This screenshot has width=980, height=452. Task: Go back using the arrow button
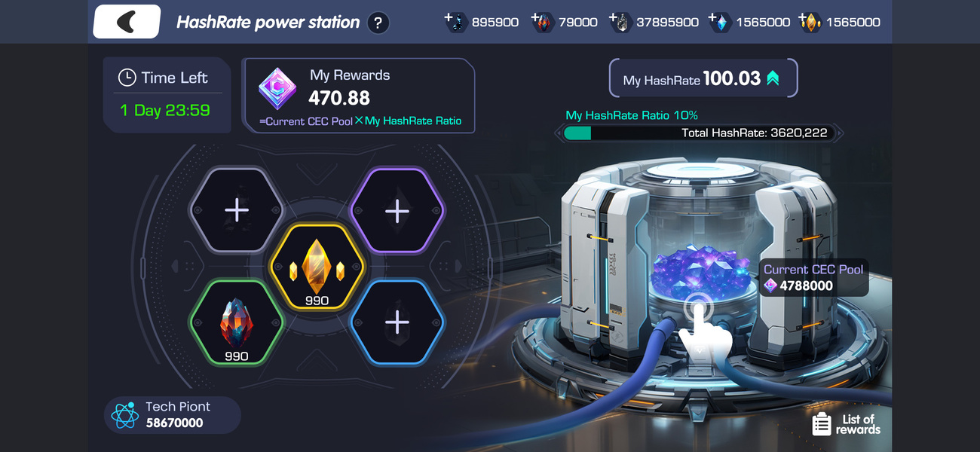click(x=127, y=22)
